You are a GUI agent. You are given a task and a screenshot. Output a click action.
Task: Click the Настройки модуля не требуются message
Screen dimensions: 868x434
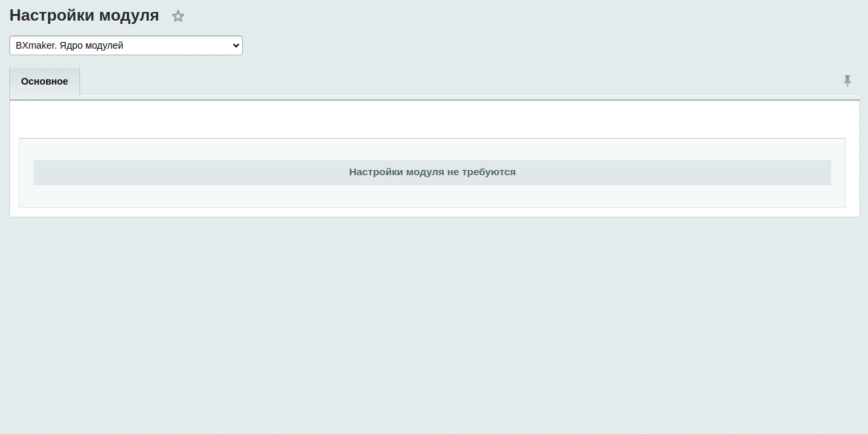432,172
